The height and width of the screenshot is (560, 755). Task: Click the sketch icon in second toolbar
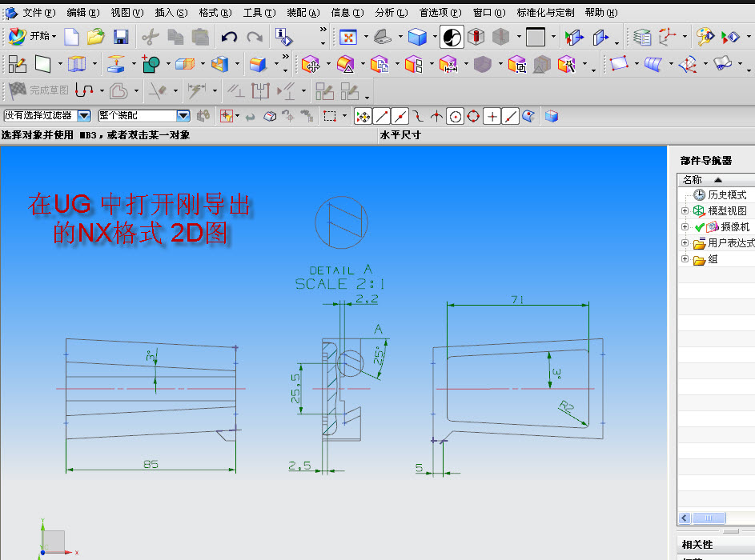click(x=18, y=64)
